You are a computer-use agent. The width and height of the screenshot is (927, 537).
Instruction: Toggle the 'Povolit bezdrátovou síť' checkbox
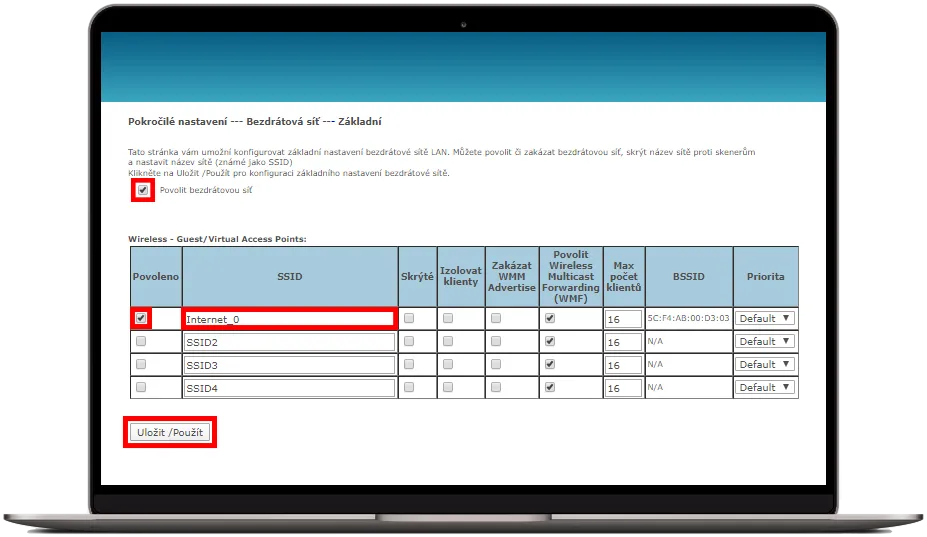pos(143,190)
